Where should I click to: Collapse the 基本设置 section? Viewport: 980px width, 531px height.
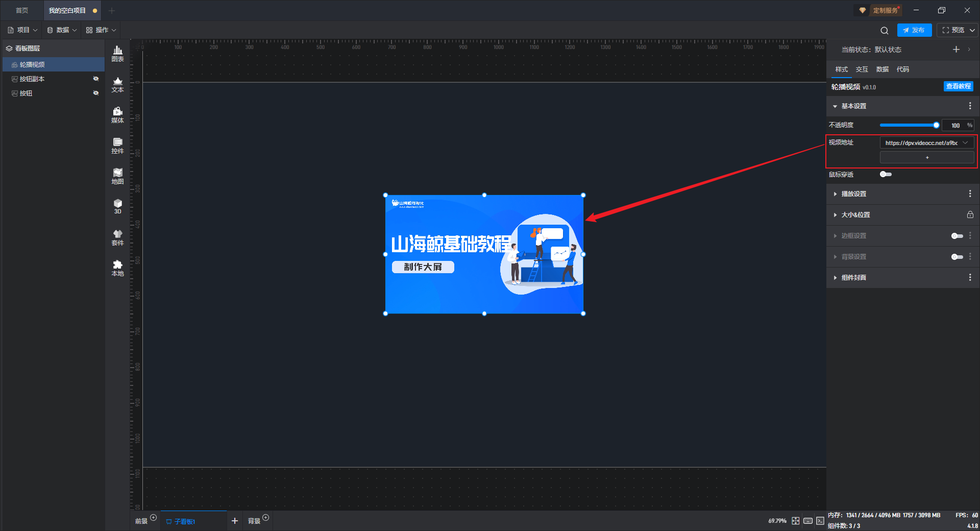tap(835, 106)
